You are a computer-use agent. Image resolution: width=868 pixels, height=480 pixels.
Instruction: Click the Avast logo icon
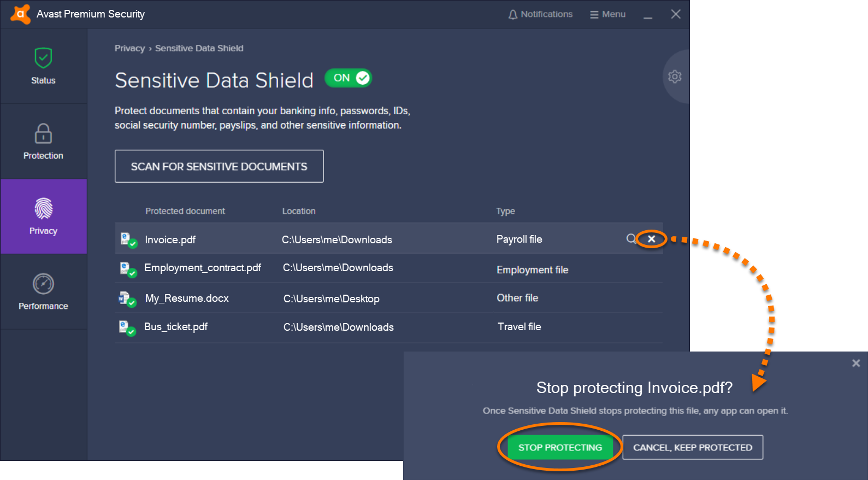coord(20,14)
